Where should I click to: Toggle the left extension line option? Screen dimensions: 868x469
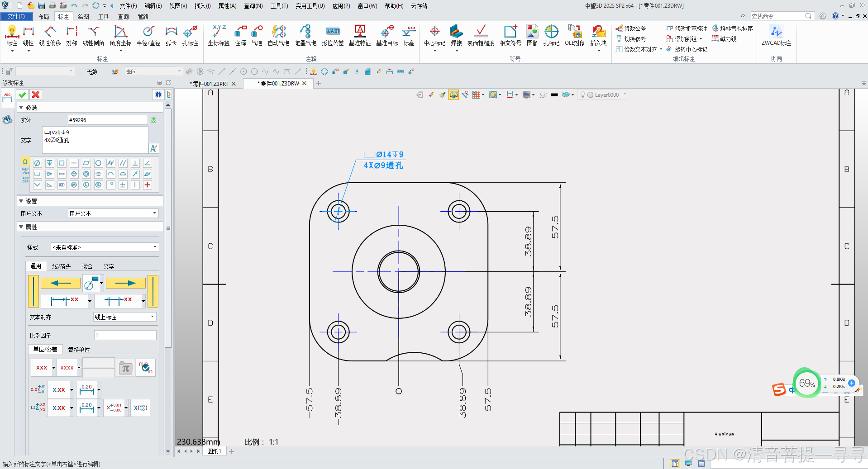point(33,291)
